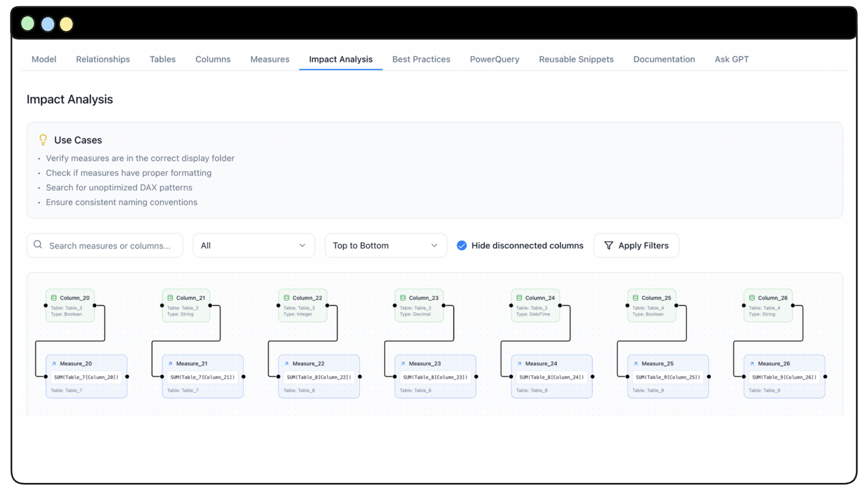The image size is (868, 491).
Task: Expand the Top to Bottom layout dropdown
Action: [385, 245]
